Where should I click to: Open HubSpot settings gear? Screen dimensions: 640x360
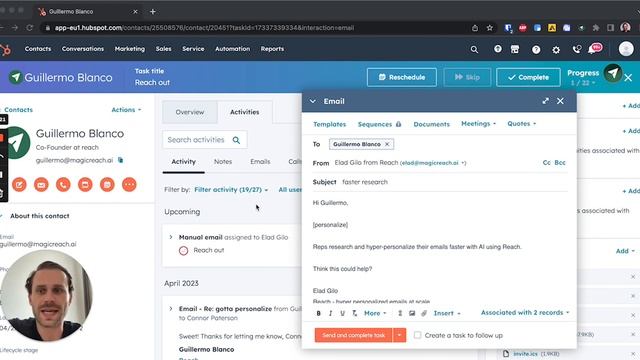(x=556, y=50)
